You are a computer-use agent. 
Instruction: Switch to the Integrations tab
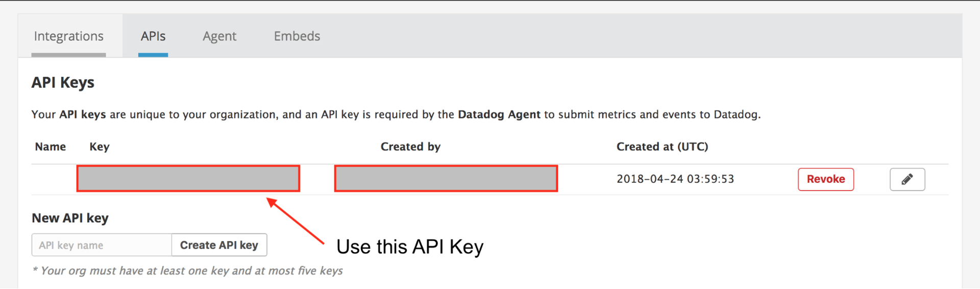[68, 36]
